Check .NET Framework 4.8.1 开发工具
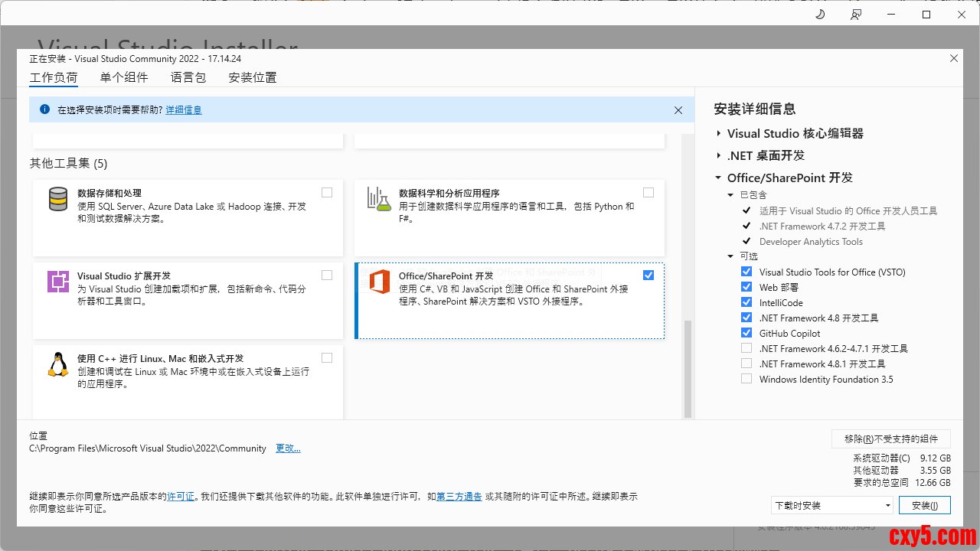Viewport: 980px width, 551px height. (746, 364)
